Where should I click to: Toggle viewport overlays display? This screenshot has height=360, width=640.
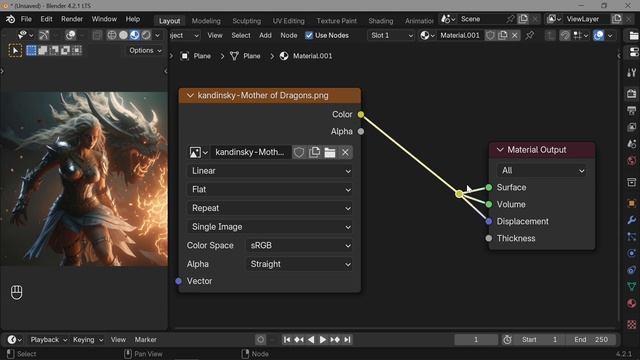[70, 35]
